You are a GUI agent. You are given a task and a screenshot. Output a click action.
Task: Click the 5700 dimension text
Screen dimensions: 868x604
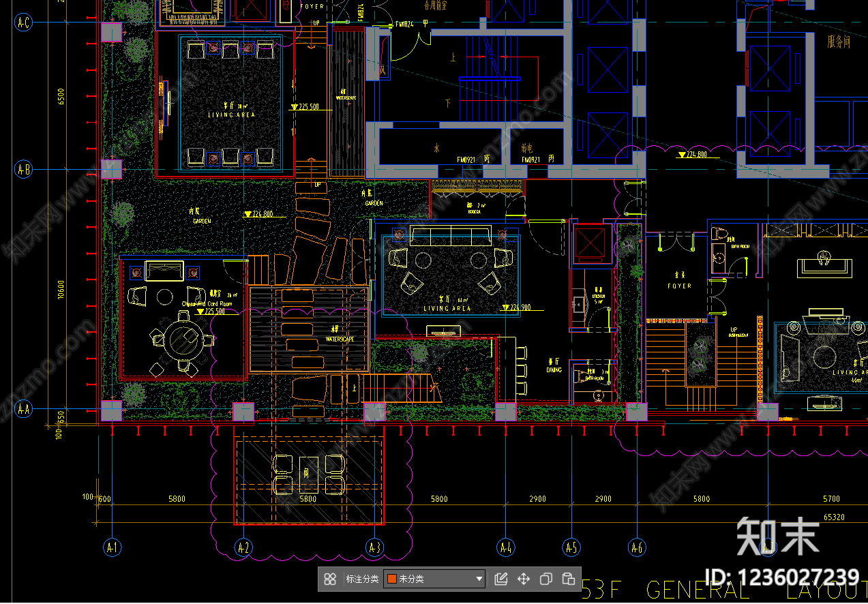point(832,499)
